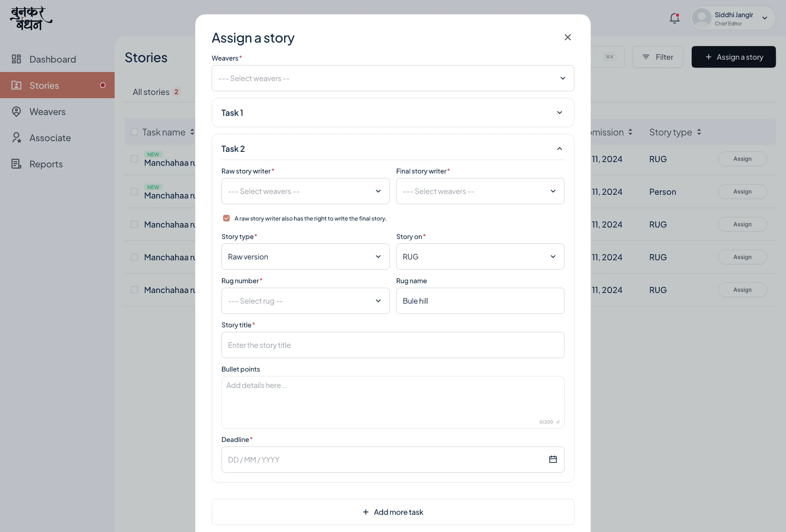Select the All stories tab
The height and width of the screenshot is (532, 786).
(156, 92)
